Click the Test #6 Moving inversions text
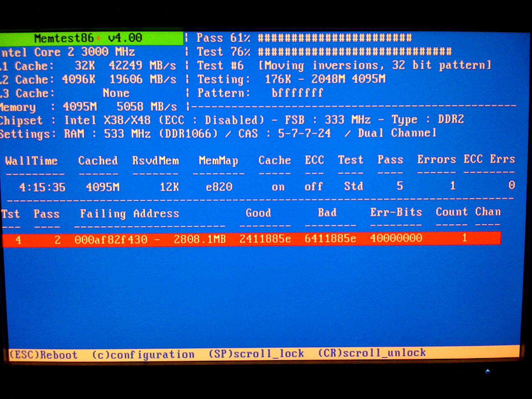Screen dimensions: 532x399 (344, 66)
